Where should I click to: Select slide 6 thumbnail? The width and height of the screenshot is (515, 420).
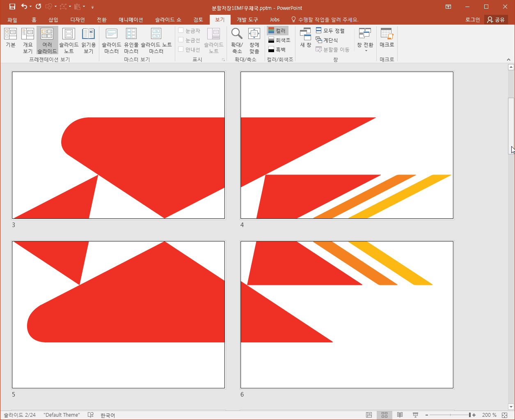(x=347, y=314)
